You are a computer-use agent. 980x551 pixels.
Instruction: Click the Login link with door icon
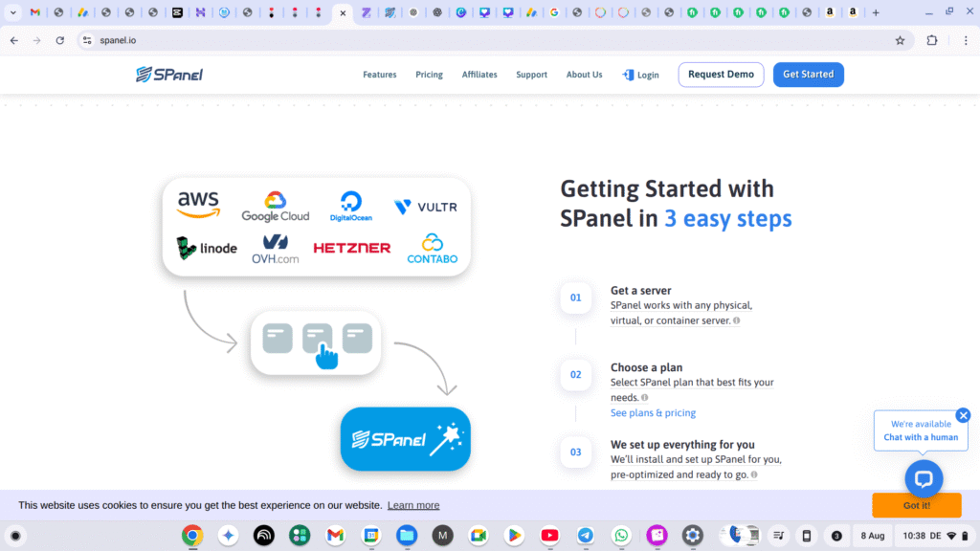(x=640, y=75)
